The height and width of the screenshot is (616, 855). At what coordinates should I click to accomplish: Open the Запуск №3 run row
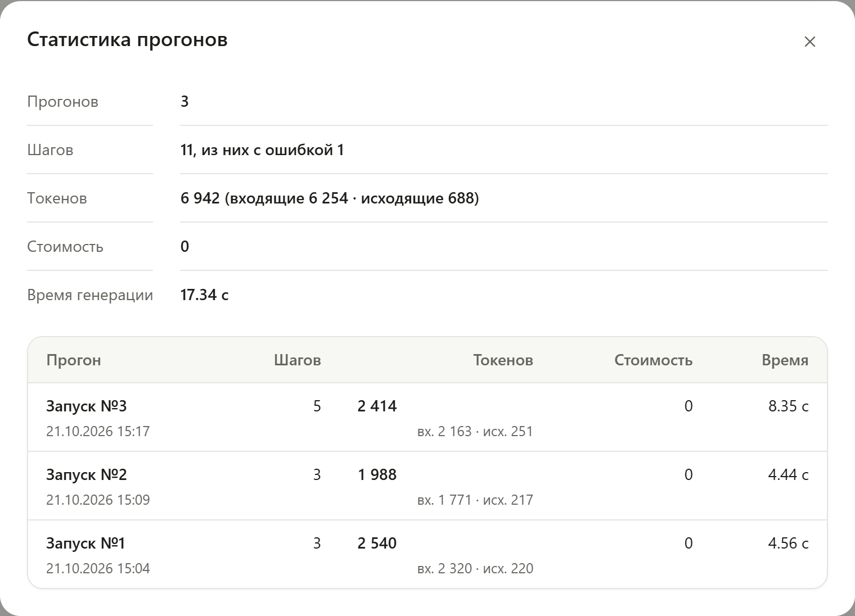click(x=427, y=418)
